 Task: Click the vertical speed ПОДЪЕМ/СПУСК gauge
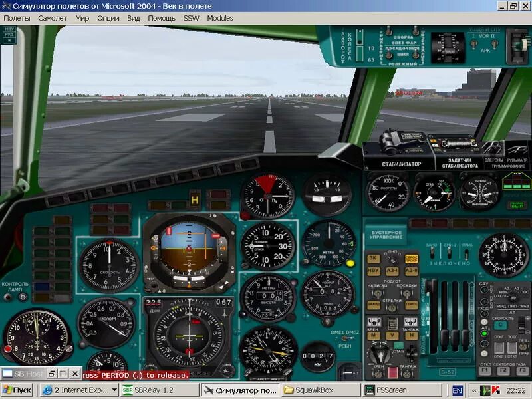coord(268,246)
